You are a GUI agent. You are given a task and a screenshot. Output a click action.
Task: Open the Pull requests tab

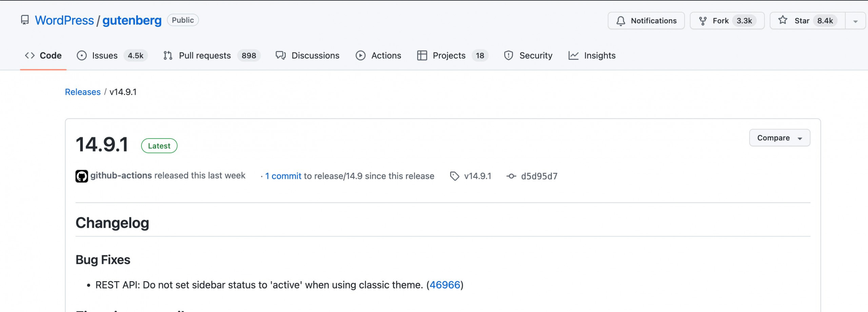205,55
